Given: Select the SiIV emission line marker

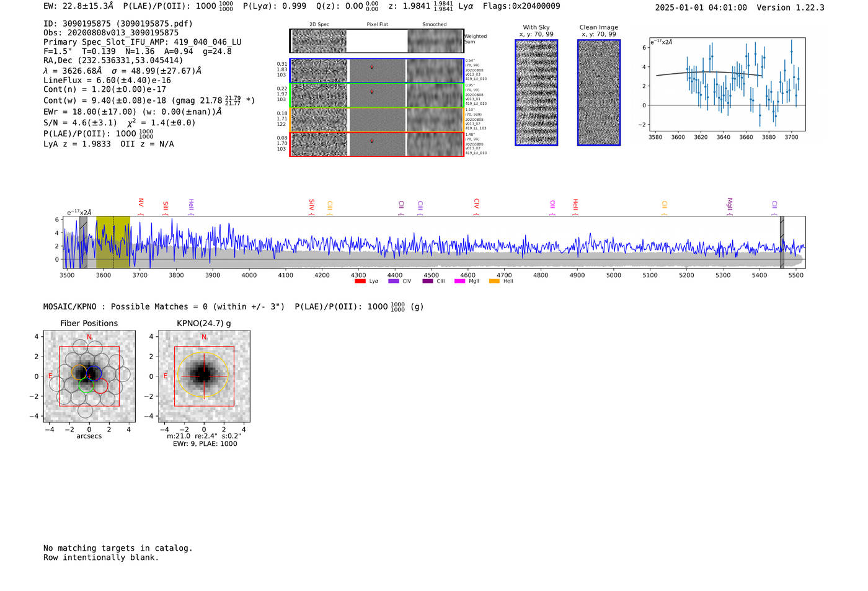Looking at the screenshot, I should [311, 205].
